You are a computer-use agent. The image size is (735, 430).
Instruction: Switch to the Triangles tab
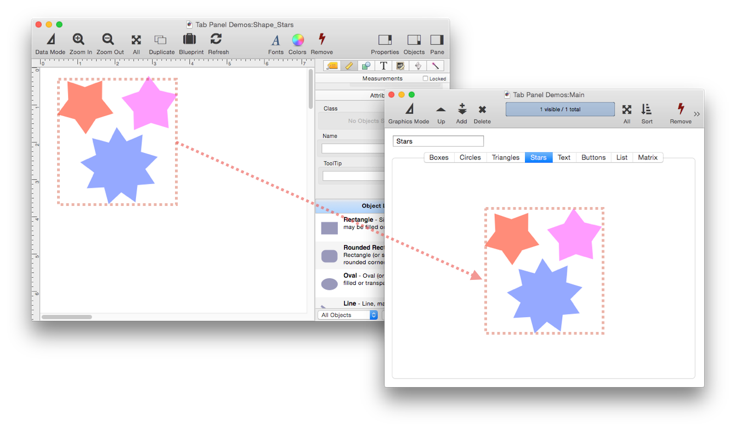[x=505, y=158]
